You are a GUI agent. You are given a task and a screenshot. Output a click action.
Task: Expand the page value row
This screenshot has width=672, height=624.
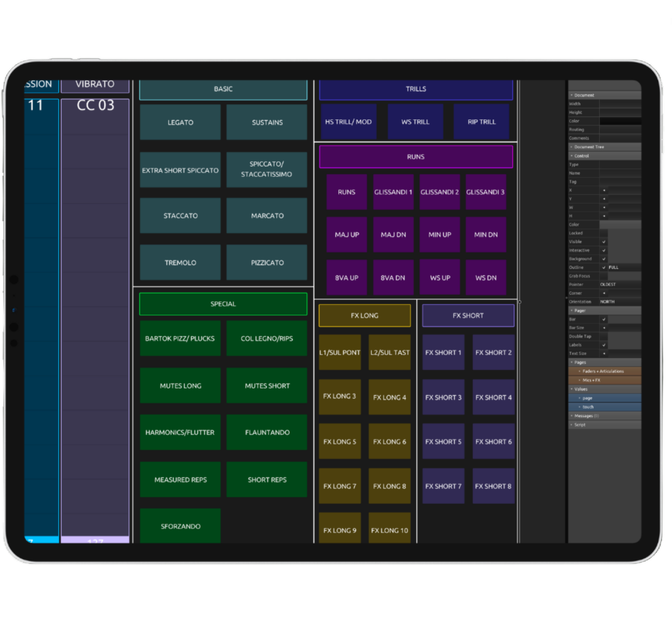604,398
